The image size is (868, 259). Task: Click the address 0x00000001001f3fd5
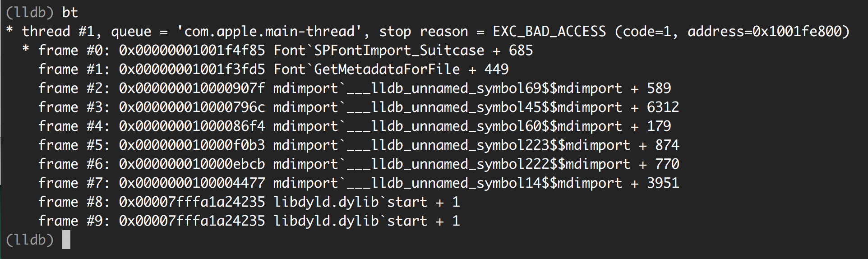pos(192,69)
